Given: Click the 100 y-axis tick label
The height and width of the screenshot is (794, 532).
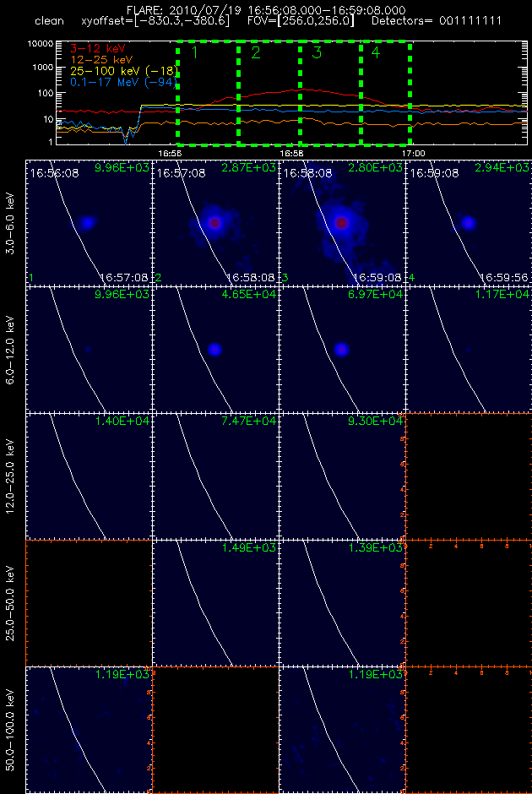Looking at the screenshot, I should click(x=46, y=93).
